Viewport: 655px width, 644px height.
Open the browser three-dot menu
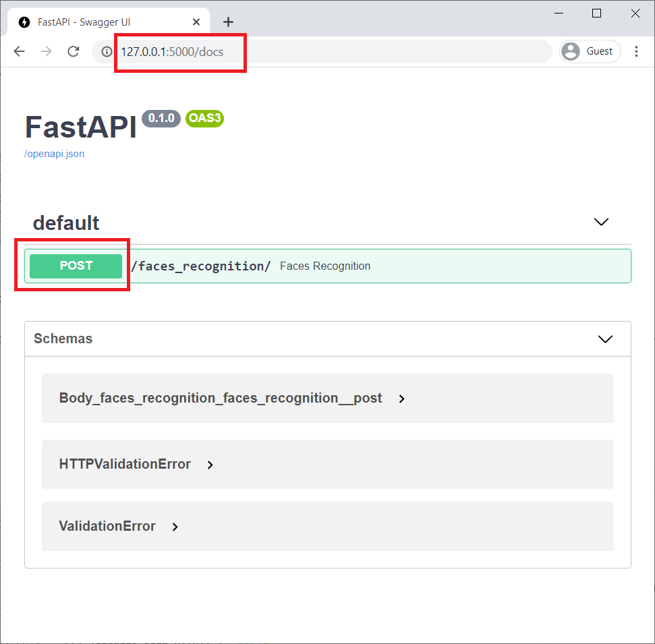tap(637, 51)
